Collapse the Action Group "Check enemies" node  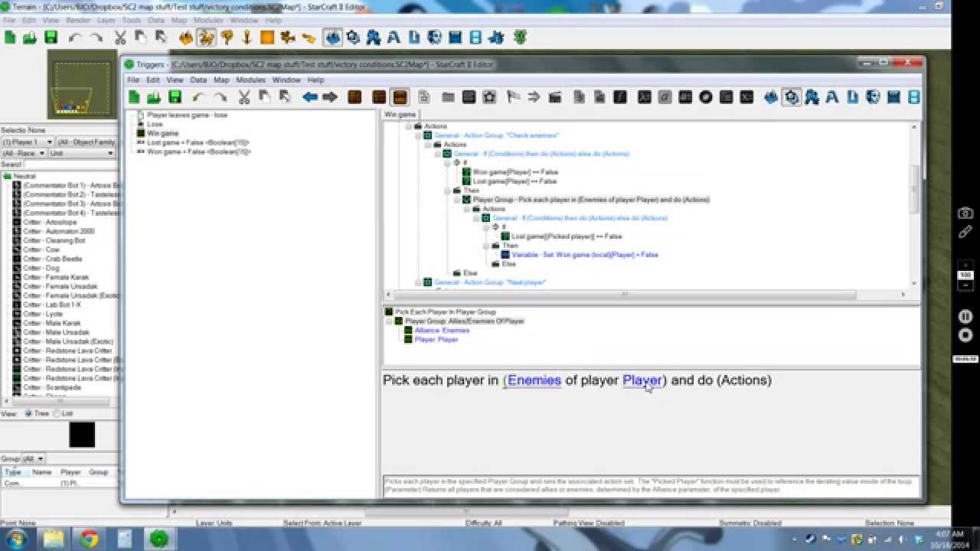pyautogui.click(x=419, y=135)
